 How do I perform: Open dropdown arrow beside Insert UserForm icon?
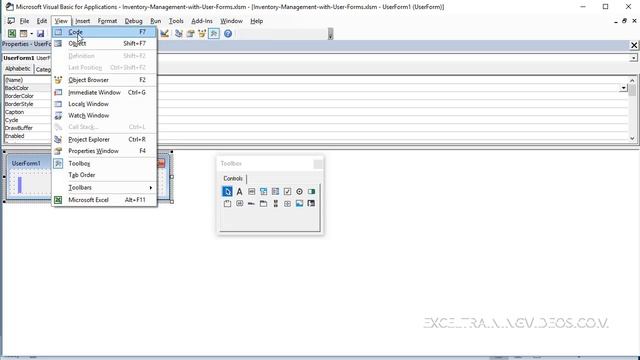coord(31,33)
